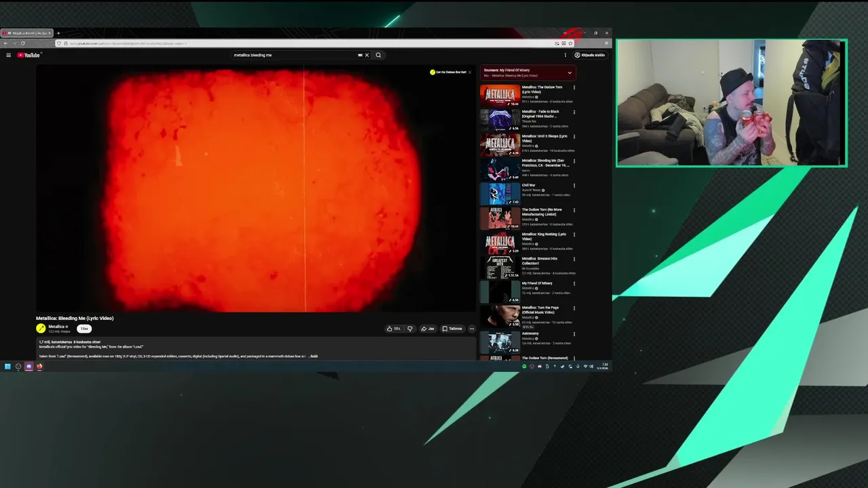Viewport: 868px width, 488px height.
Task: Go to the YouTube home logo
Action: click(x=28, y=55)
